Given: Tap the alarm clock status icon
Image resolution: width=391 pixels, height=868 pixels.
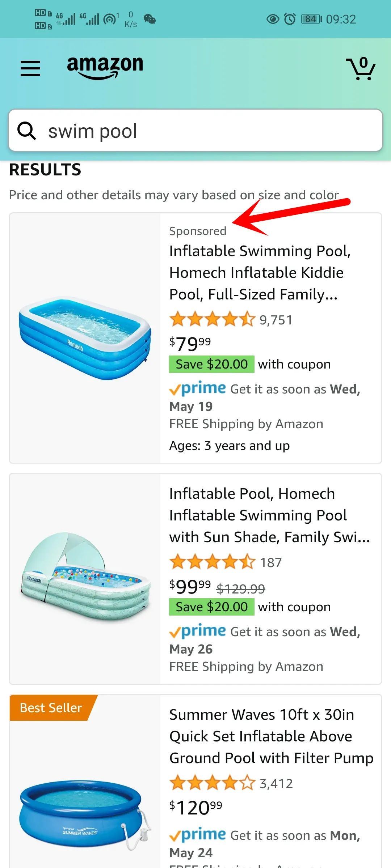Looking at the screenshot, I should (290, 19).
